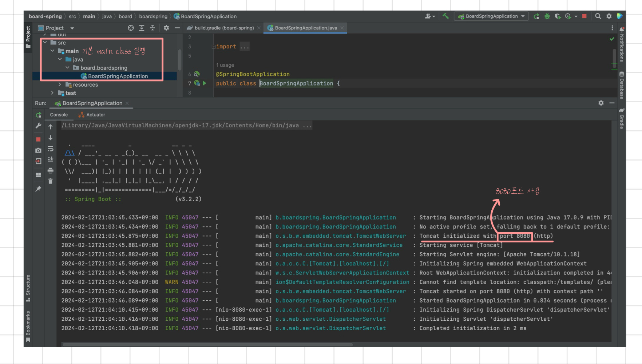Click board-spring breadcrumb
The width and height of the screenshot is (642, 364).
point(45,16)
